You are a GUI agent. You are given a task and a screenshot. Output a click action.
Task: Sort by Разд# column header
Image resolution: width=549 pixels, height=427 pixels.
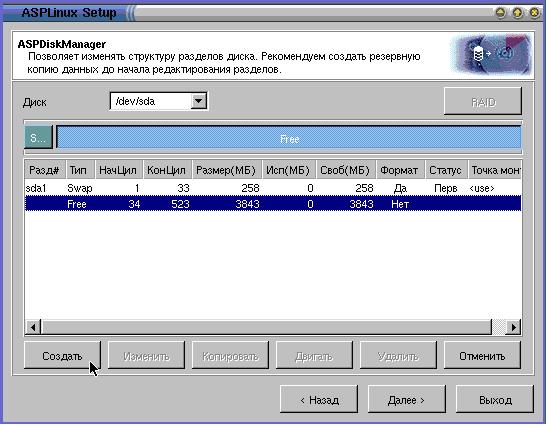click(x=44, y=170)
